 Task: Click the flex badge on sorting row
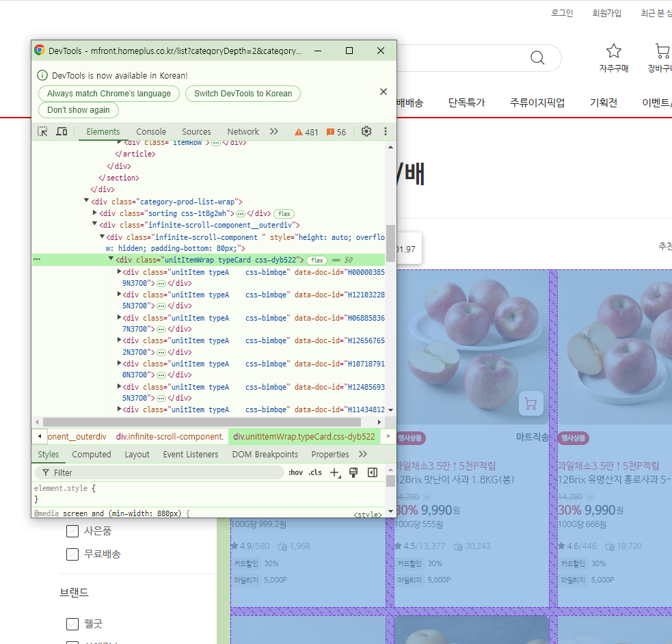click(x=284, y=214)
